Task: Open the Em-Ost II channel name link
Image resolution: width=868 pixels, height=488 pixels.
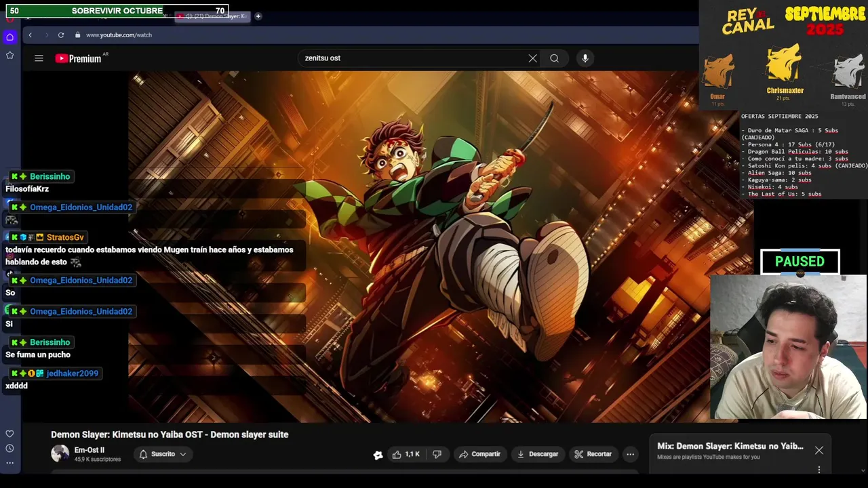Action: pyautogui.click(x=90, y=450)
